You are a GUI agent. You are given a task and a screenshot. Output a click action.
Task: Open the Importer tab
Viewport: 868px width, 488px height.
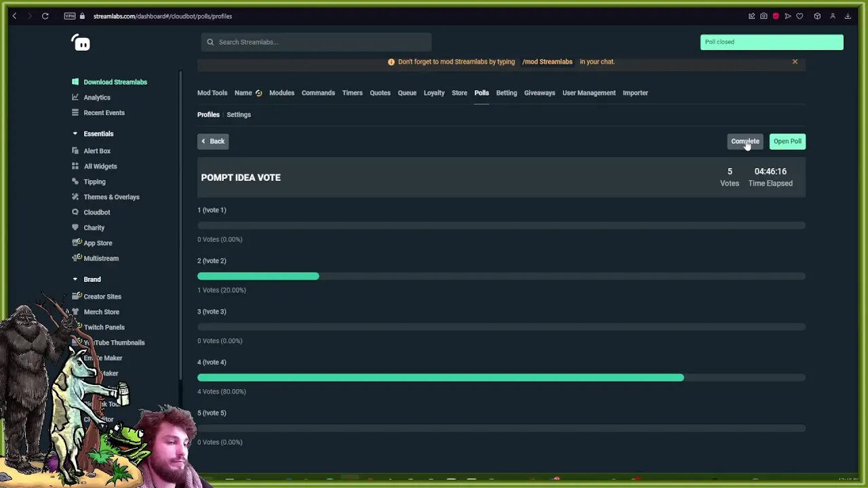[x=635, y=93]
